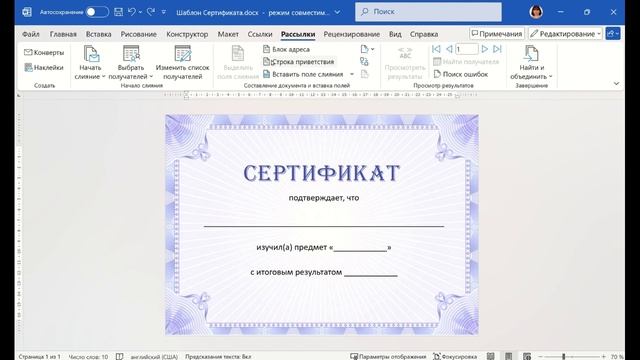Click the Блок адреса button
The image size is (640, 360).
[287, 49]
